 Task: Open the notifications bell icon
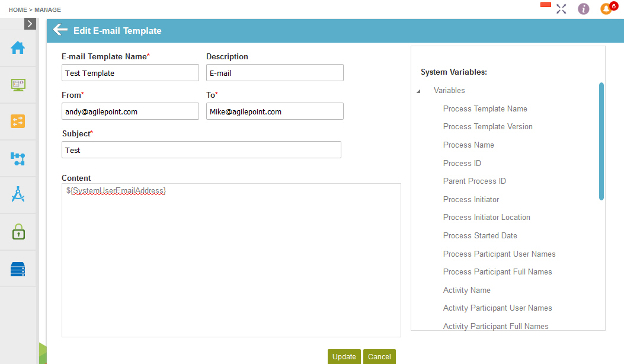click(606, 9)
